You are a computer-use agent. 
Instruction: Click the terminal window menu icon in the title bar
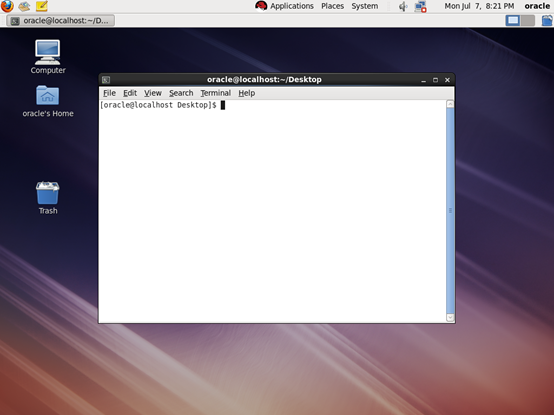106,80
